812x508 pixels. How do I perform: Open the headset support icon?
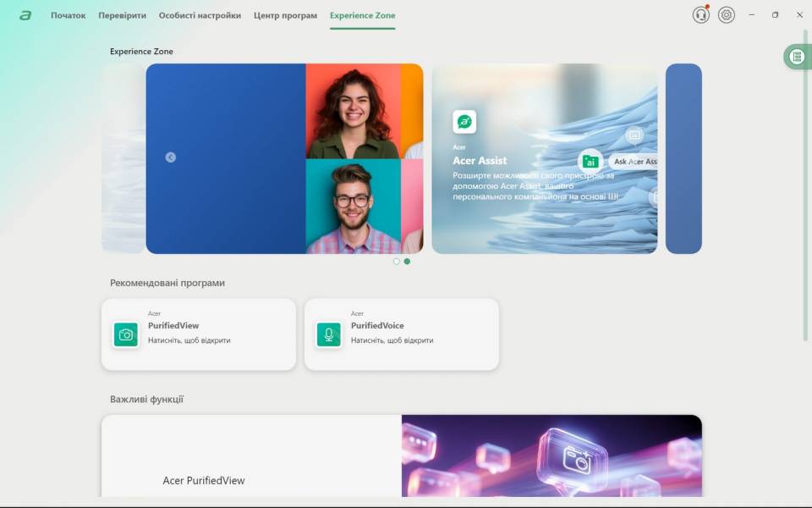pos(700,15)
